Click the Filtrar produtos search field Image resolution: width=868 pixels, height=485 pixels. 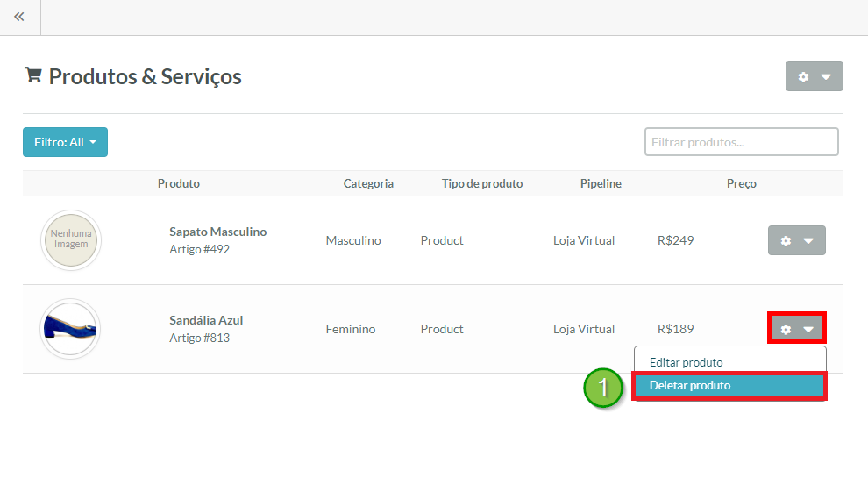(741, 141)
